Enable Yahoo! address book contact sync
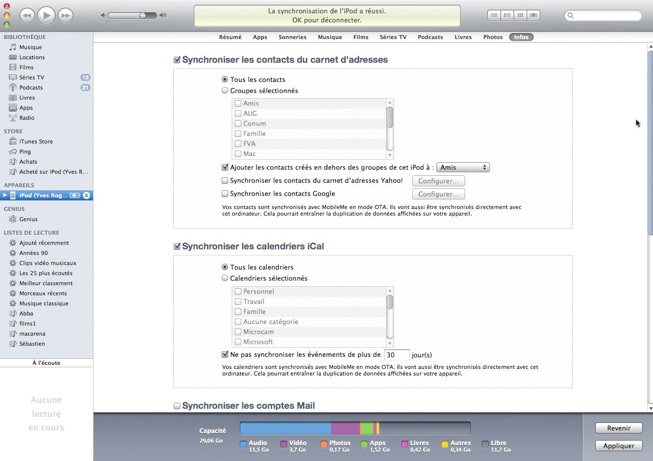The image size is (653, 461). pos(225,181)
